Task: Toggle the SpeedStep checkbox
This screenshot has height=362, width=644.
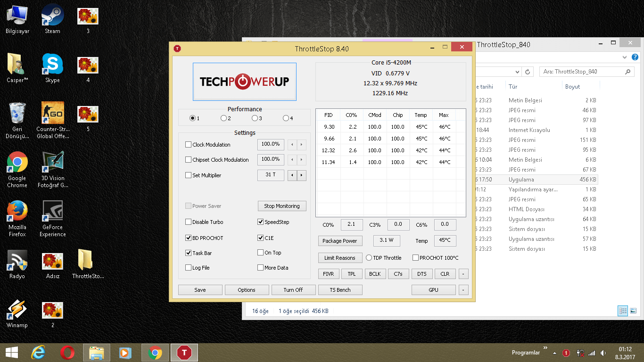Action: (261, 222)
